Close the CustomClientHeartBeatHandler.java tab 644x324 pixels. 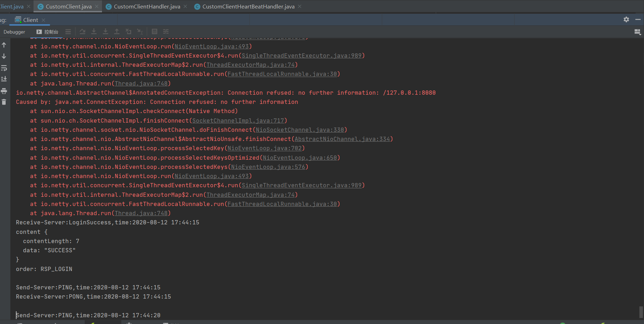pos(300,7)
